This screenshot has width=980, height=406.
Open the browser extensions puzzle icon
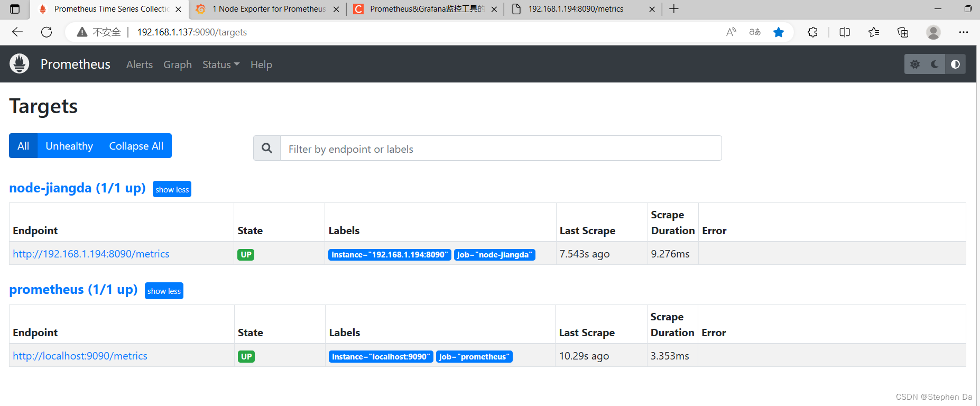click(x=812, y=32)
